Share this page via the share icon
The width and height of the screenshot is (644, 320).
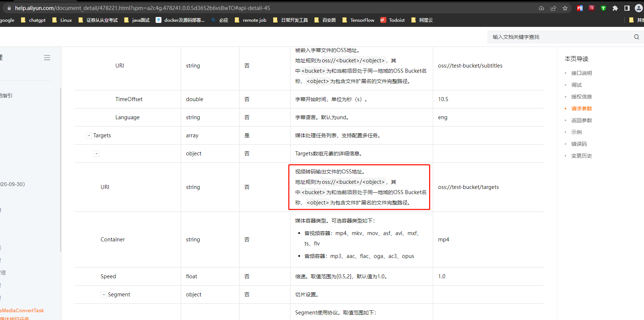point(553,8)
